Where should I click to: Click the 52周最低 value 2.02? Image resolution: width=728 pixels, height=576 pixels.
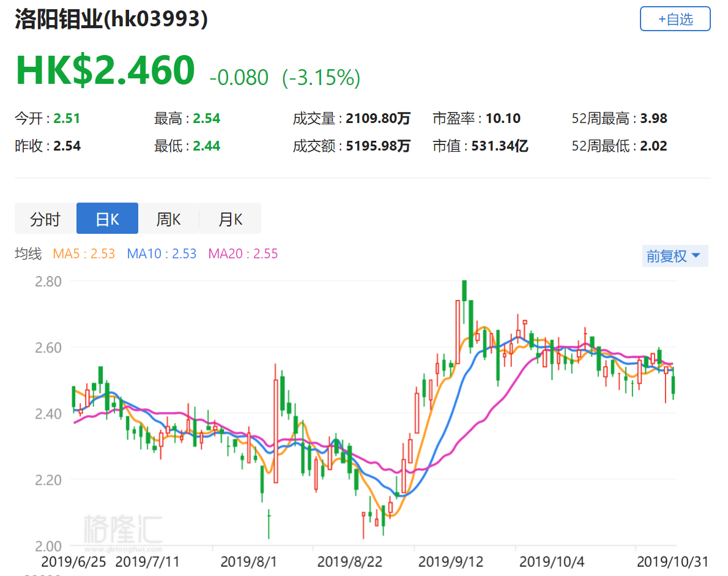tap(654, 146)
